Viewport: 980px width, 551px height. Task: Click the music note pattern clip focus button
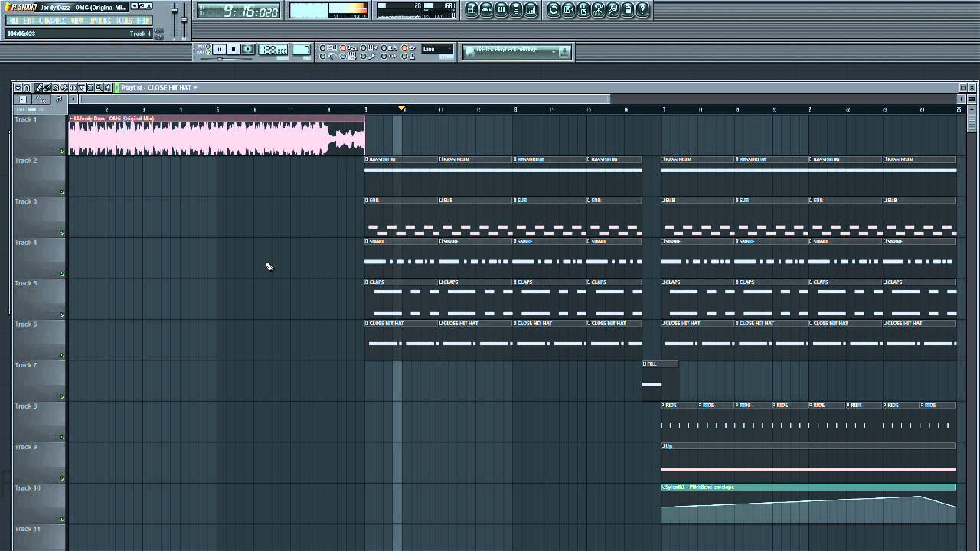(59, 99)
